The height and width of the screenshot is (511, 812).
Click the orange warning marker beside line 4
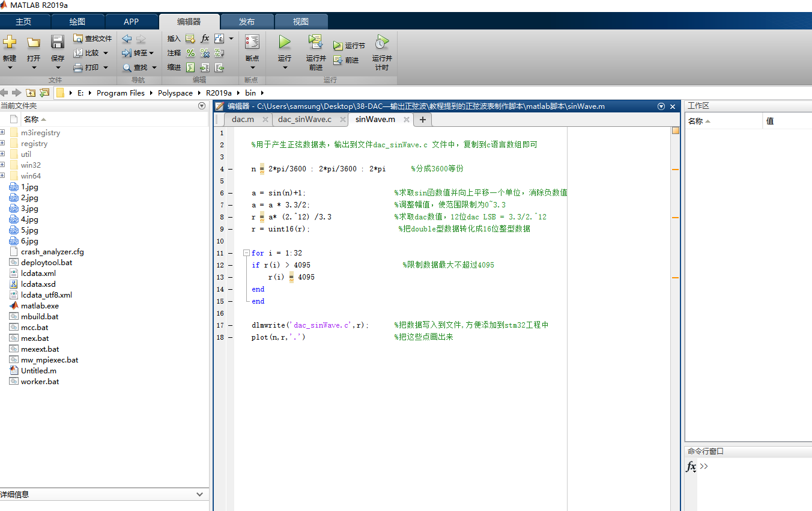675,170
